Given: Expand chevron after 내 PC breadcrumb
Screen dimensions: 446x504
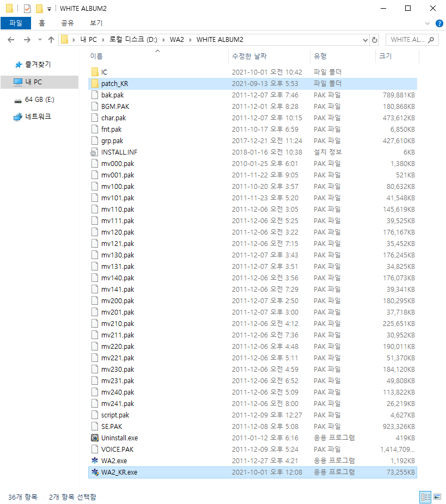Looking at the screenshot, I should [x=103, y=40].
